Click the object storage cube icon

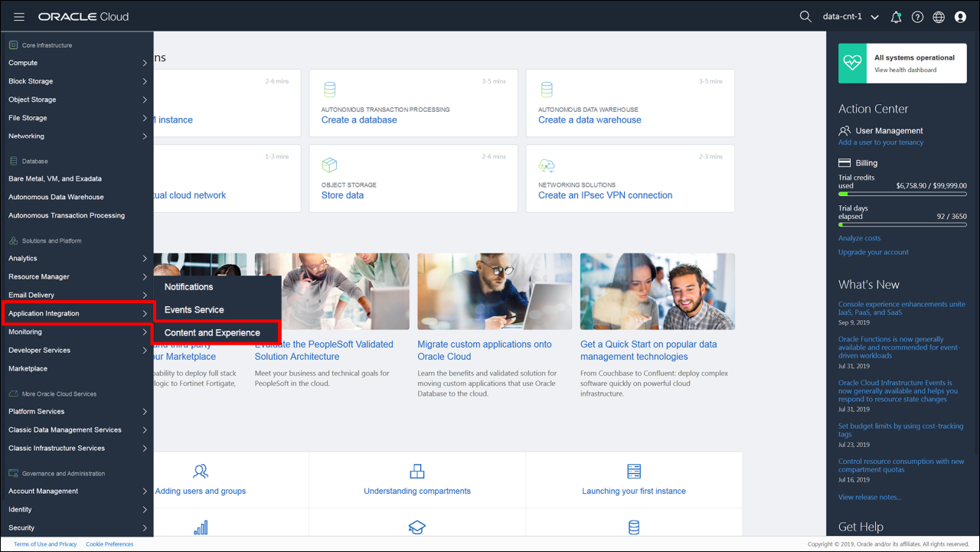point(329,165)
